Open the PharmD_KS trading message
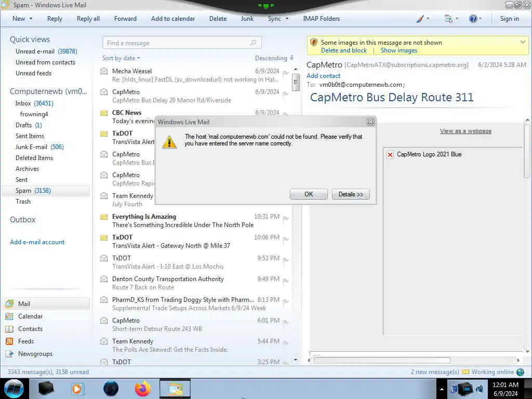This screenshot has width=532, height=399. point(195,303)
